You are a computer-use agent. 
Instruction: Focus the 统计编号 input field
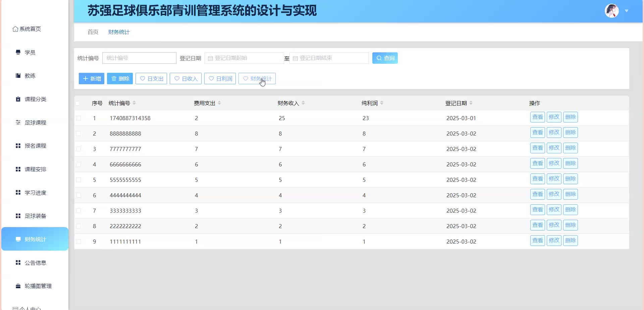(x=139, y=58)
